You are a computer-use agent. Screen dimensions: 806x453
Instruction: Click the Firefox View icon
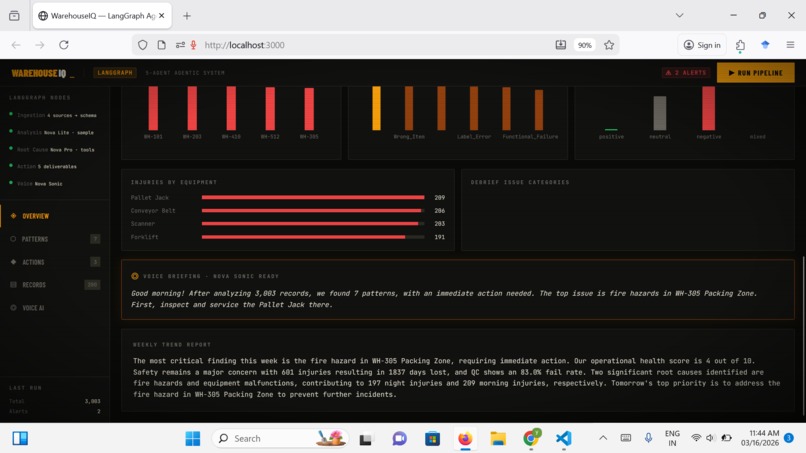click(14, 16)
